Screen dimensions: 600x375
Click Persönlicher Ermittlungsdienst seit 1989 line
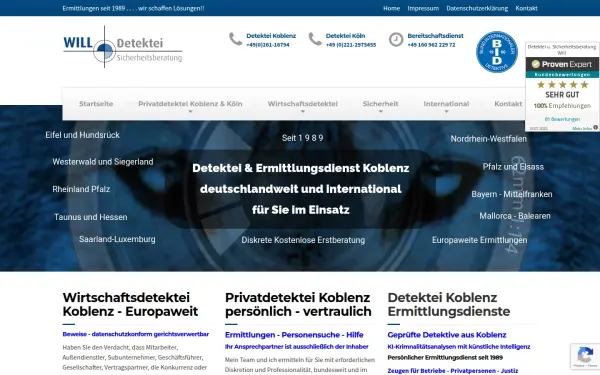point(445,357)
